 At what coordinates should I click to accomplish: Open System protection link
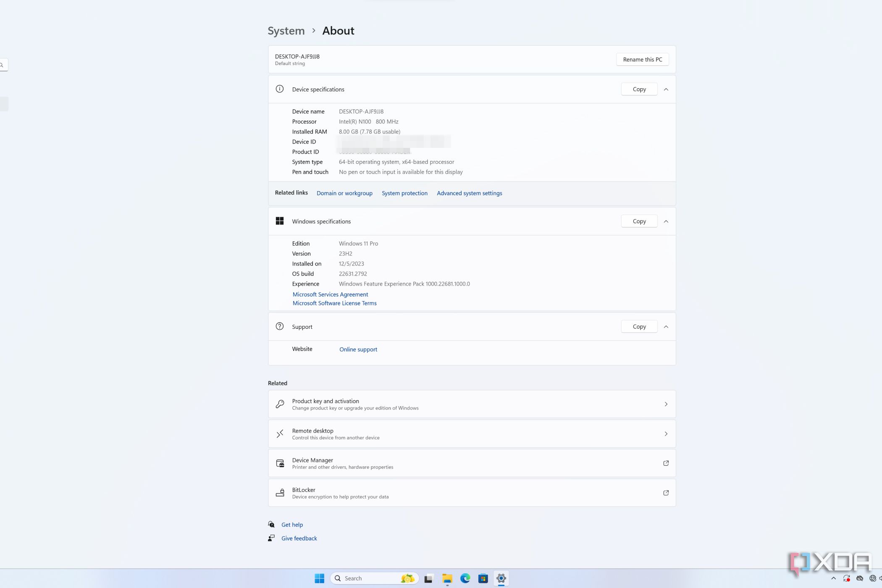coord(404,193)
